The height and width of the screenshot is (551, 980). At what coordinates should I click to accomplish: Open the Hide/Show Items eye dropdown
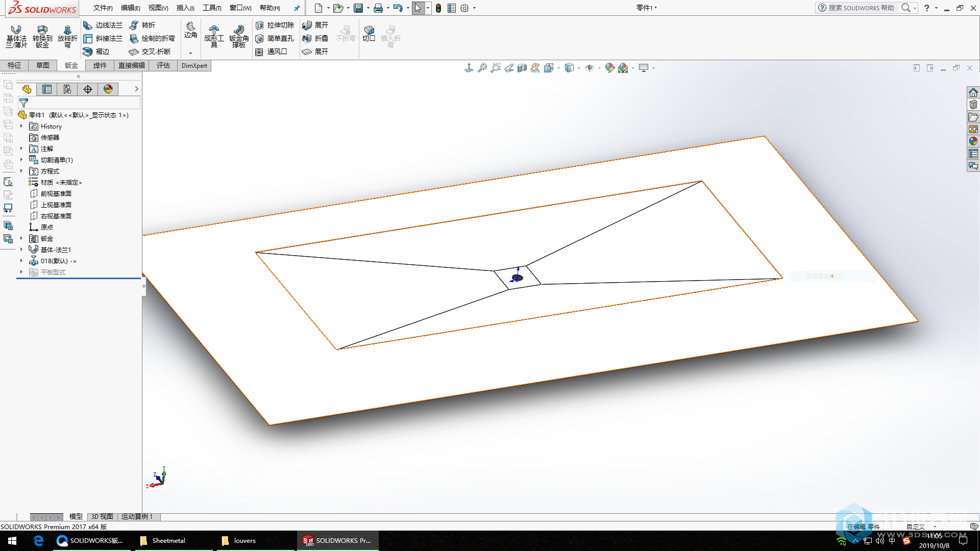(x=600, y=68)
